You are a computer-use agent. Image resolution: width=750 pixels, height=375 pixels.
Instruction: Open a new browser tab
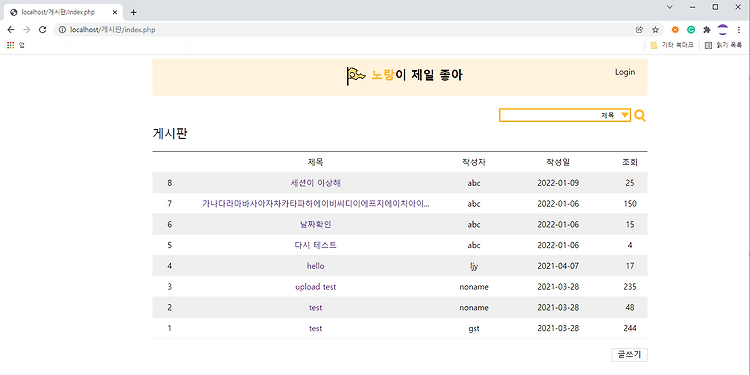click(x=133, y=12)
